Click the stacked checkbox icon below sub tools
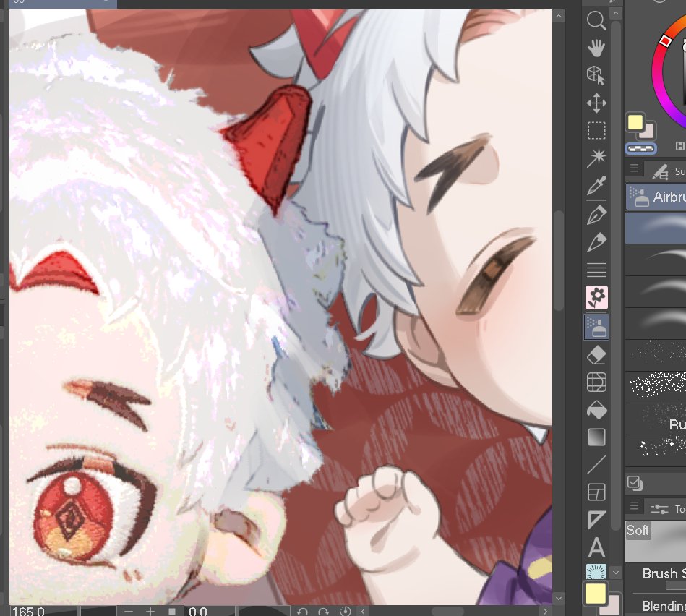 point(635,482)
